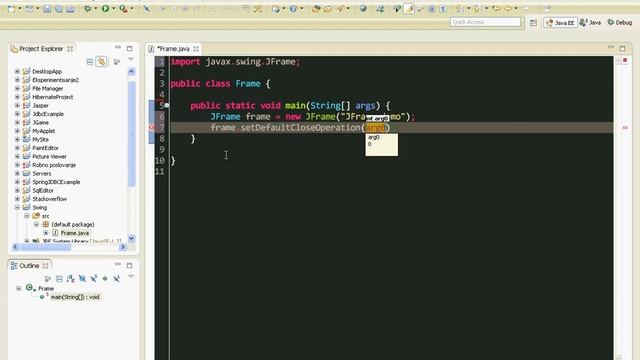Image resolution: width=640 pixels, height=360 pixels.
Task: Select the Stackoverflow project
Action: click(x=49, y=199)
